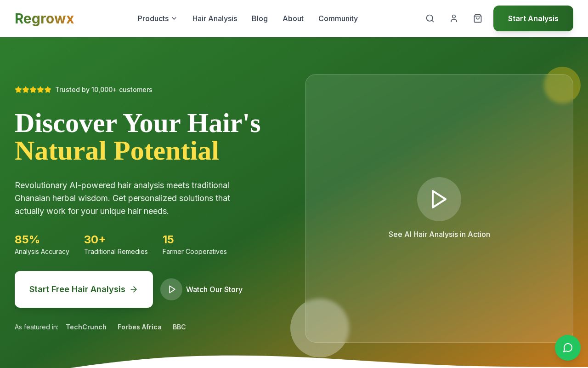This screenshot has height=368, width=588.
Task: Click the Natural Potential heading
Action: [x=117, y=150]
